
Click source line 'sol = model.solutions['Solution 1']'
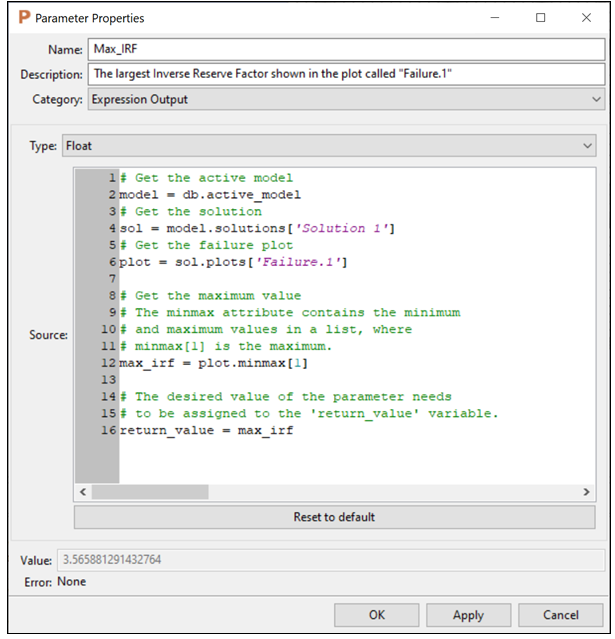[x=257, y=228]
